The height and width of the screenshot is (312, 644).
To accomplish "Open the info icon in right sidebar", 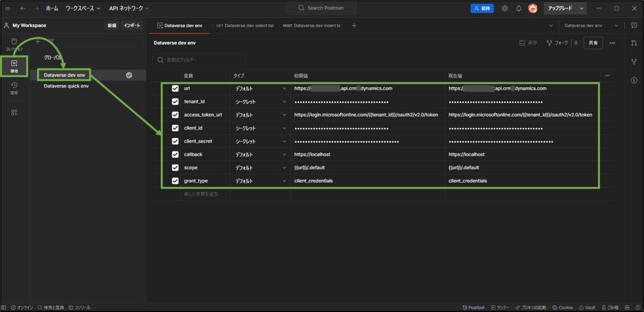I will [x=634, y=80].
